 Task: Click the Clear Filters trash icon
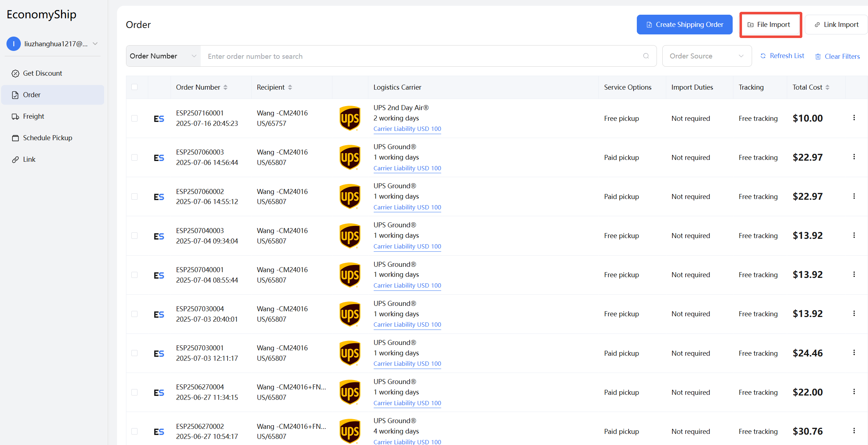818,57
